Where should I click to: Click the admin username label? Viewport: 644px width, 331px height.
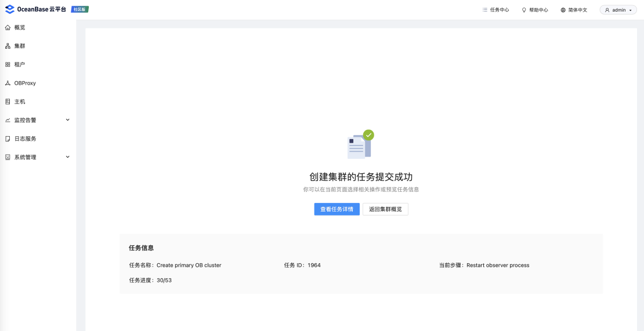(x=618, y=10)
